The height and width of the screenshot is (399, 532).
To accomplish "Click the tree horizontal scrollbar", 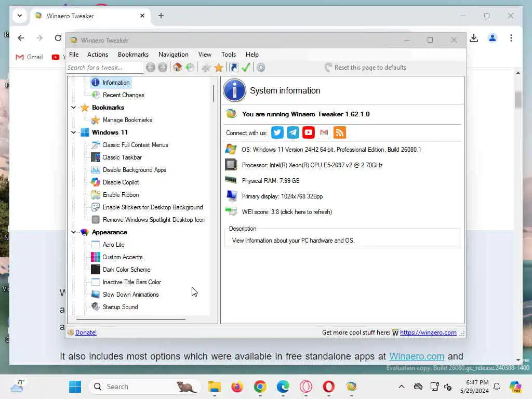I will pyautogui.click(x=130, y=320).
